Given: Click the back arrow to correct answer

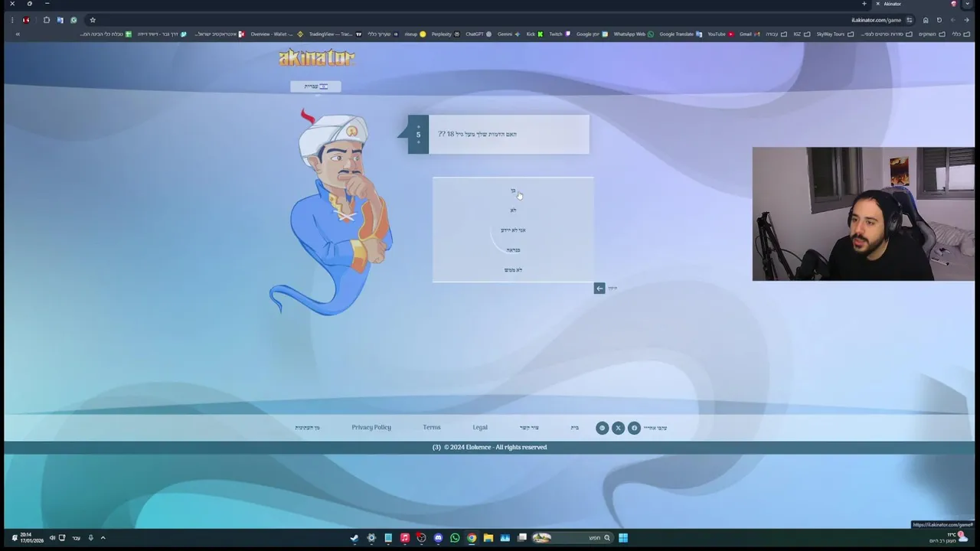Looking at the screenshot, I should click(x=599, y=288).
